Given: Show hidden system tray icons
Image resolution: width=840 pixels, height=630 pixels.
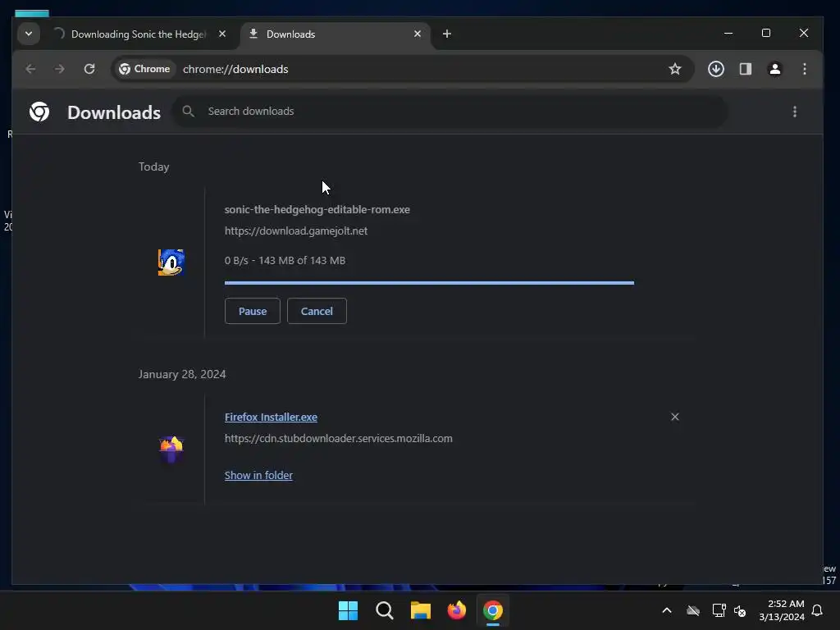Looking at the screenshot, I should coord(667,610).
